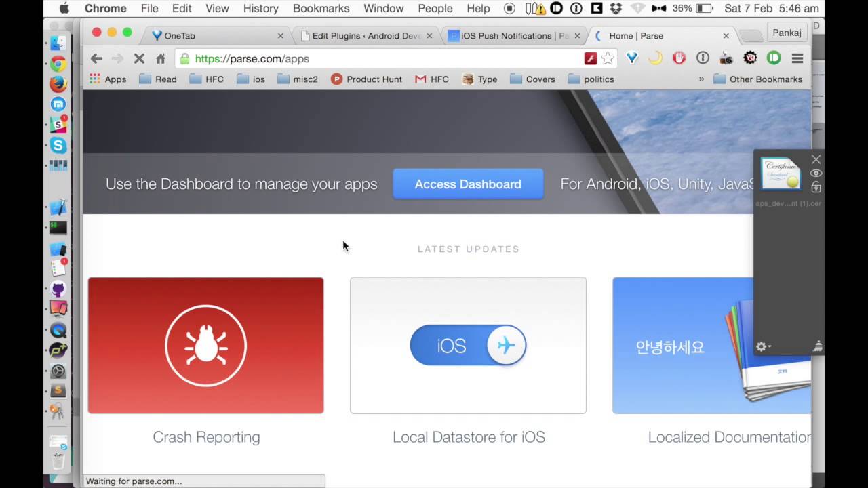Open the Covers bookmarks folder

[532, 79]
